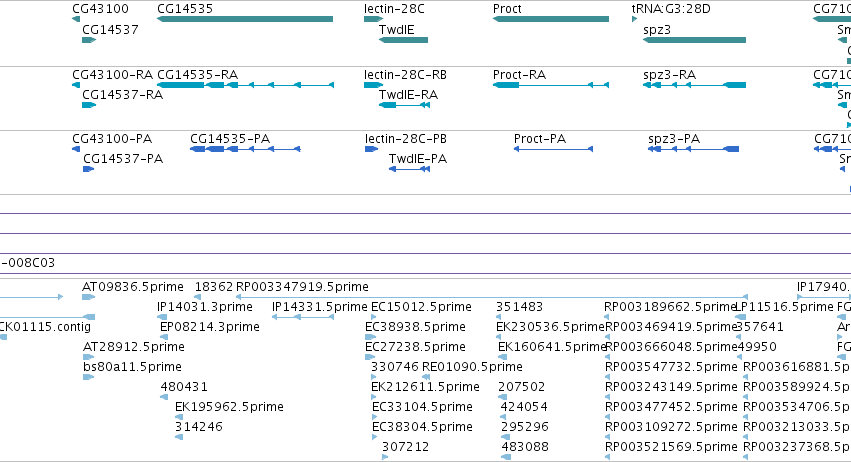
Task: Select the spz3 gene bar glyph
Action: point(694,40)
